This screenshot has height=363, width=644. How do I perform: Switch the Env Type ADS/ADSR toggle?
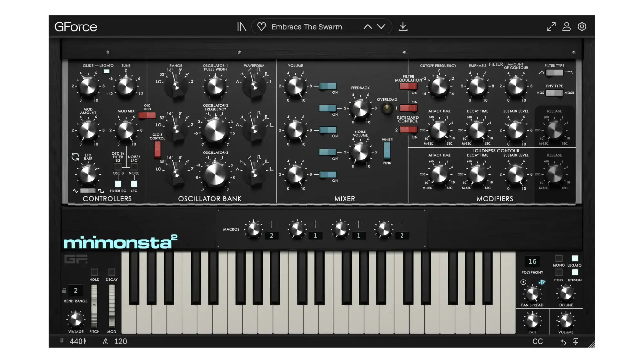coord(554,93)
